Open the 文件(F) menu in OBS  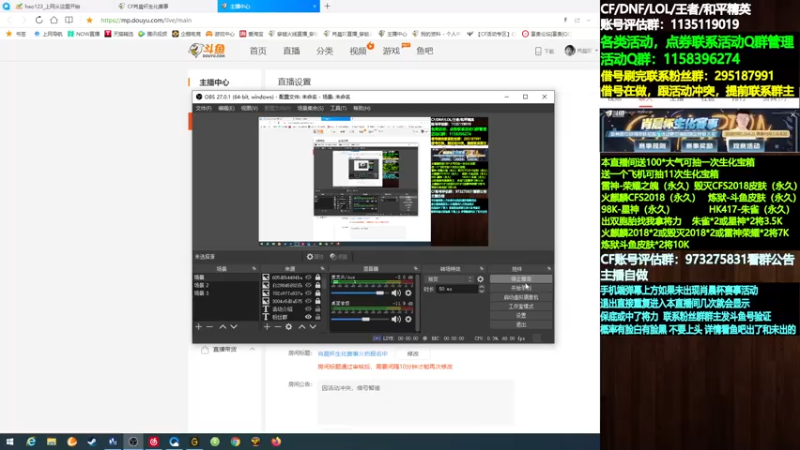203,108
